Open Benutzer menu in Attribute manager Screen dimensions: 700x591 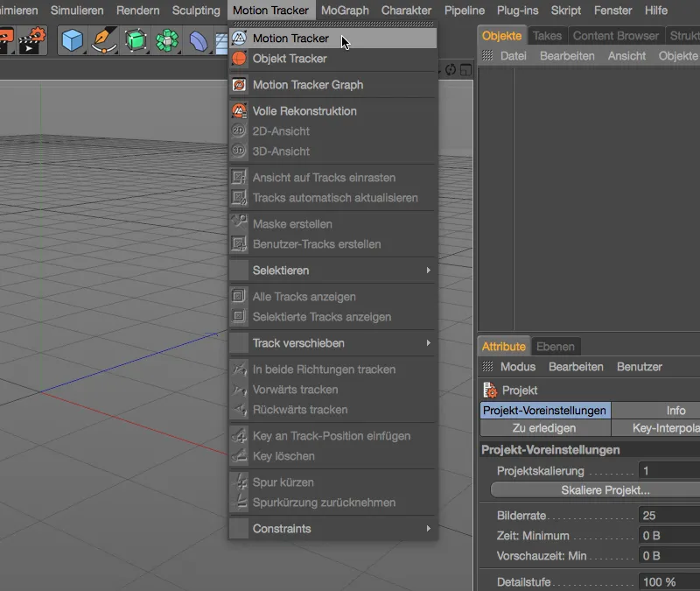[x=640, y=367]
